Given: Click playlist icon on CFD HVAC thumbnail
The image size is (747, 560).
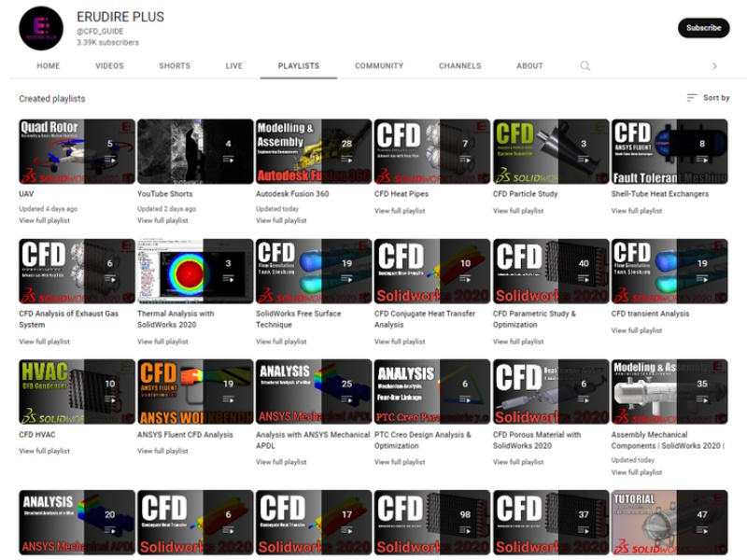Looking at the screenshot, I should (110, 400).
